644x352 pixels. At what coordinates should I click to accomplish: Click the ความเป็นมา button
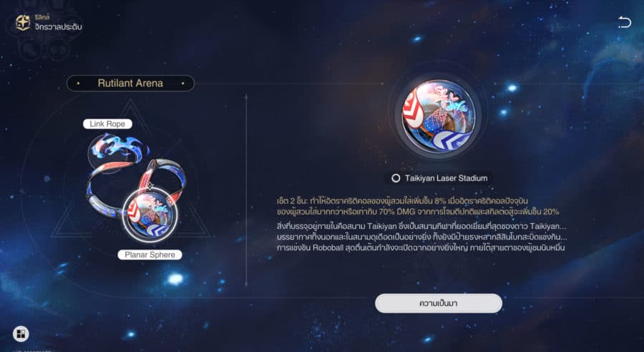coord(438,303)
